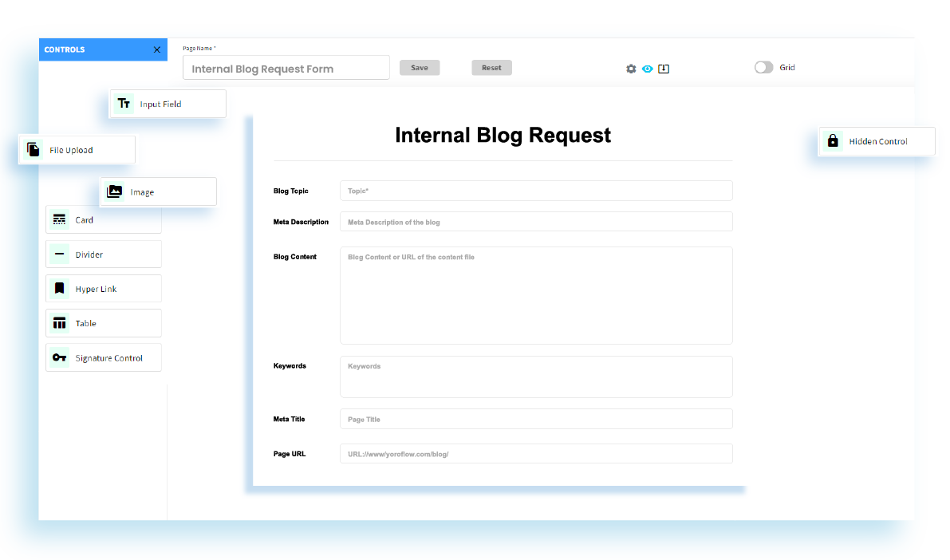The height and width of the screenshot is (560, 950).
Task: Select the Table control
Action: pyautogui.click(x=103, y=322)
